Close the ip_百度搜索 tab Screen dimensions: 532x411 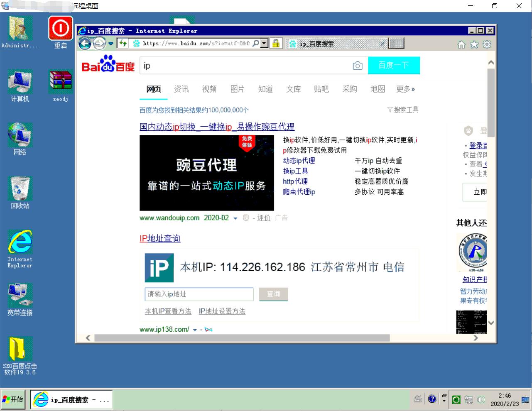point(382,43)
